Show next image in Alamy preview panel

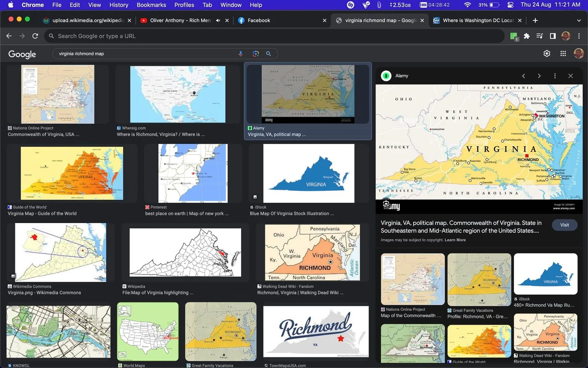tap(539, 76)
